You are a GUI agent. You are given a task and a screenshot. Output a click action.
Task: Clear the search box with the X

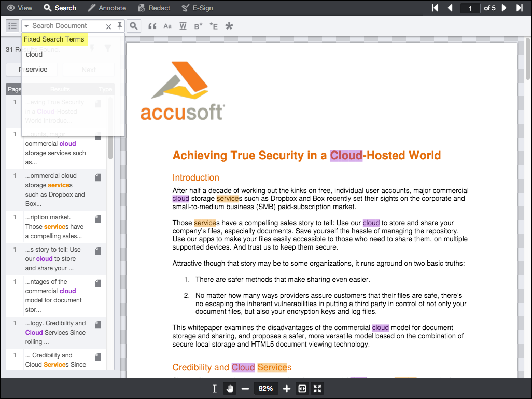[x=108, y=26]
